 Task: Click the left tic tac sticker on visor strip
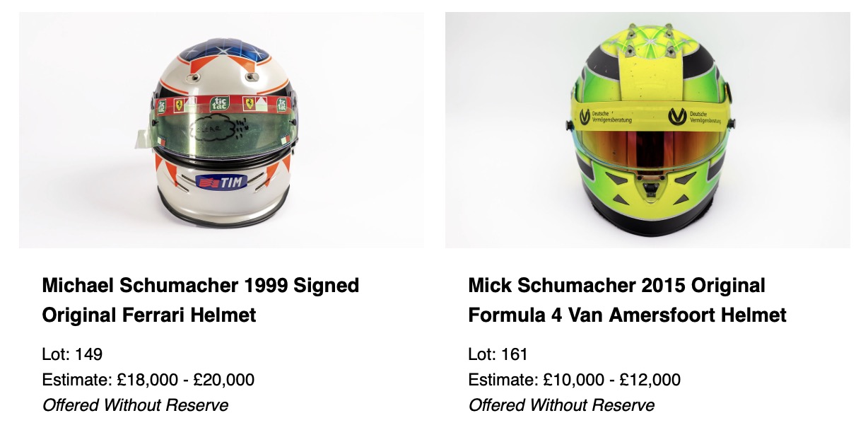pyautogui.click(x=160, y=106)
